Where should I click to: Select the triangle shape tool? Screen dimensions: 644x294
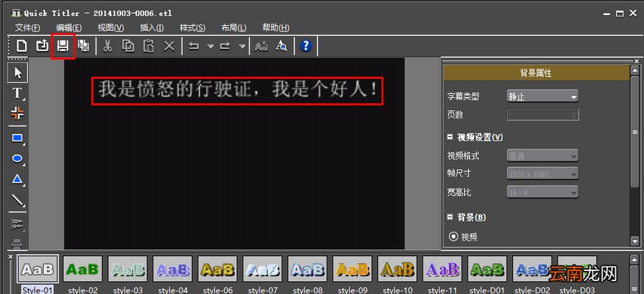click(x=18, y=180)
